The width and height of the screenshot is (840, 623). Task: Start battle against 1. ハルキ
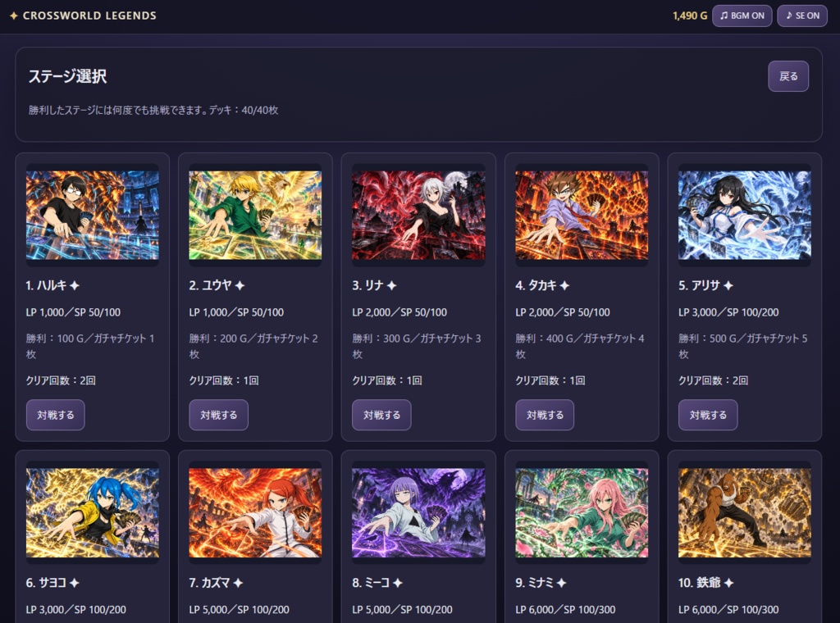coord(56,415)
